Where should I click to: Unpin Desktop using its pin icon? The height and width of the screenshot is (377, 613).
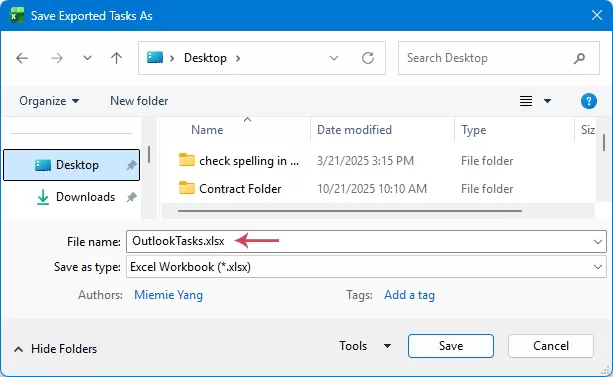[132, 165]
